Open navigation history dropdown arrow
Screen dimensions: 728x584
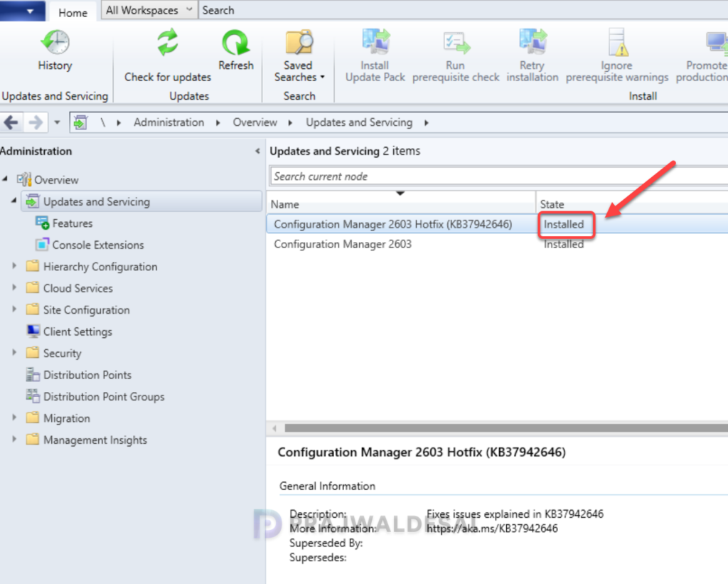pyautogui.click(x=57, y=122)
